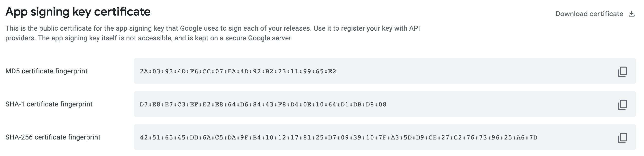The height and width of the screenshot is (156, 644).
Task: Click the SHA-256 fingerprint value text
Action: pyautogui.click(x=339, y=138)
